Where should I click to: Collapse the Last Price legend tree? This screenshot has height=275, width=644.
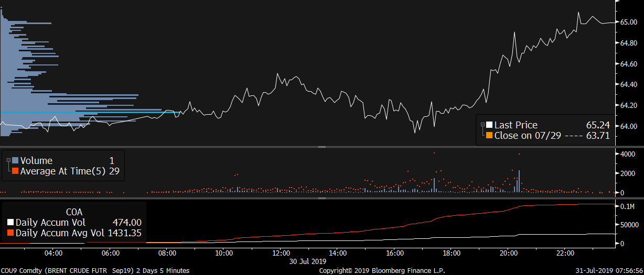(x=482, y=125)
